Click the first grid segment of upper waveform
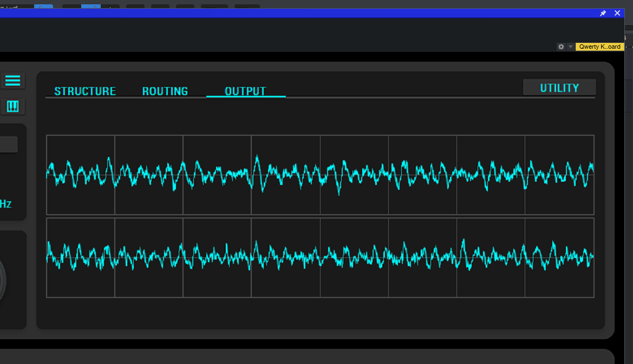Image resolution: width=633 pixels, height=364 pixels. [x=81, y=175]
